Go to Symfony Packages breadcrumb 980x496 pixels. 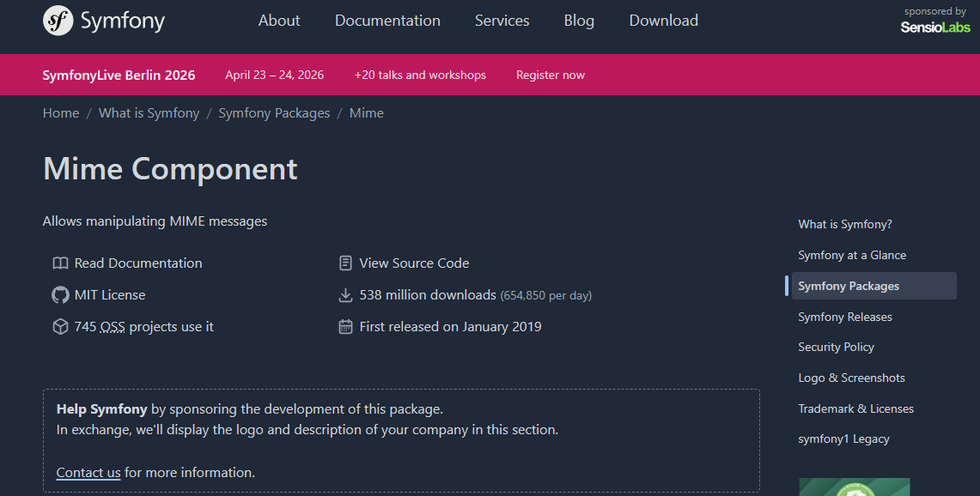[274, 113]
